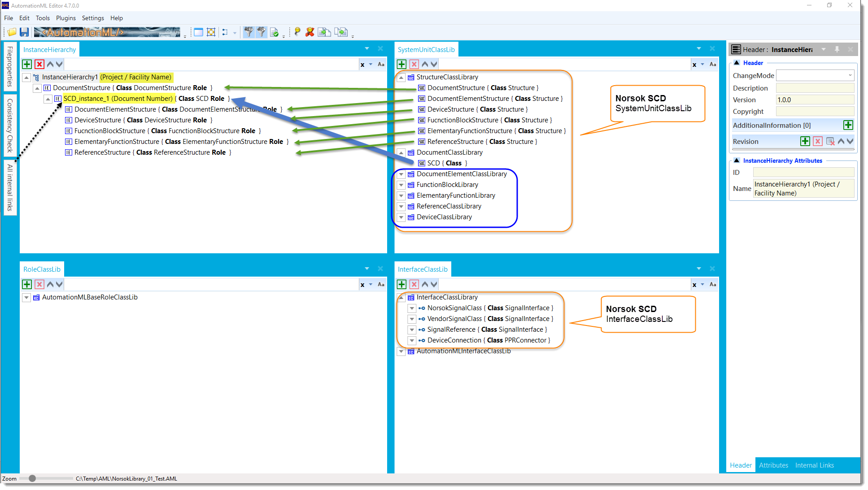Viewport: 868px width, 490px height.
Task: Open the Consistency Check side tab
Action: pos(10,126)
